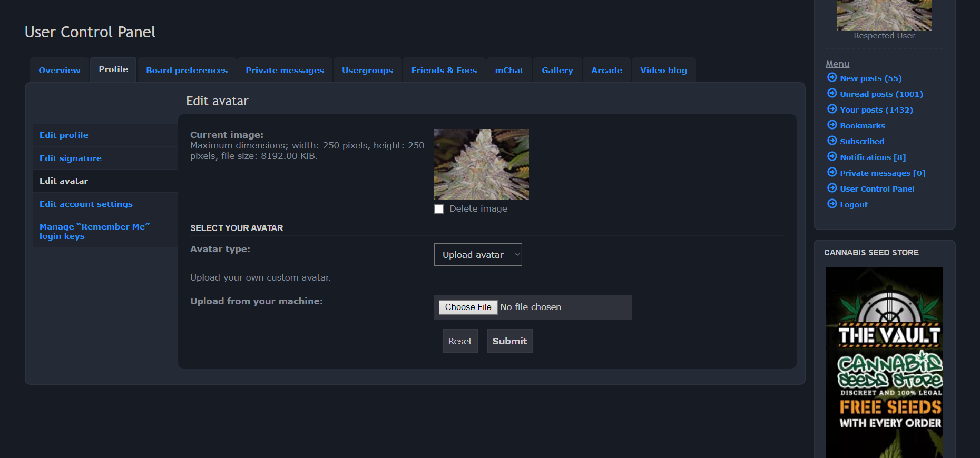This screenshot has height=458, width=980.
Task: Select Edit account settings link
Action: (x=86, y=204)
